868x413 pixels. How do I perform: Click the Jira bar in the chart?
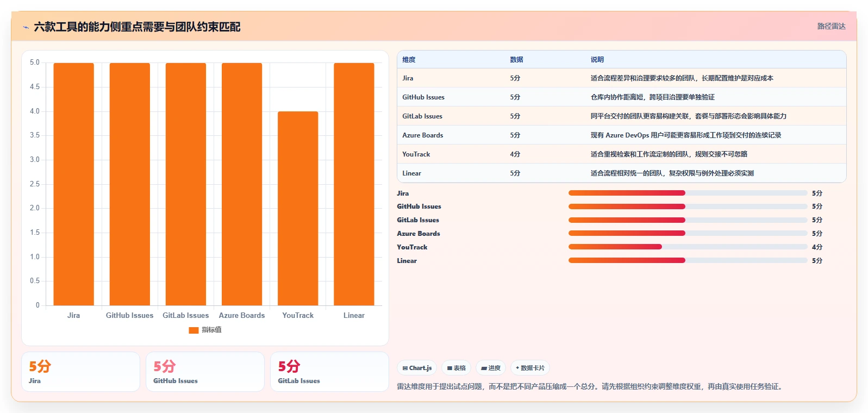coord(73,184)
